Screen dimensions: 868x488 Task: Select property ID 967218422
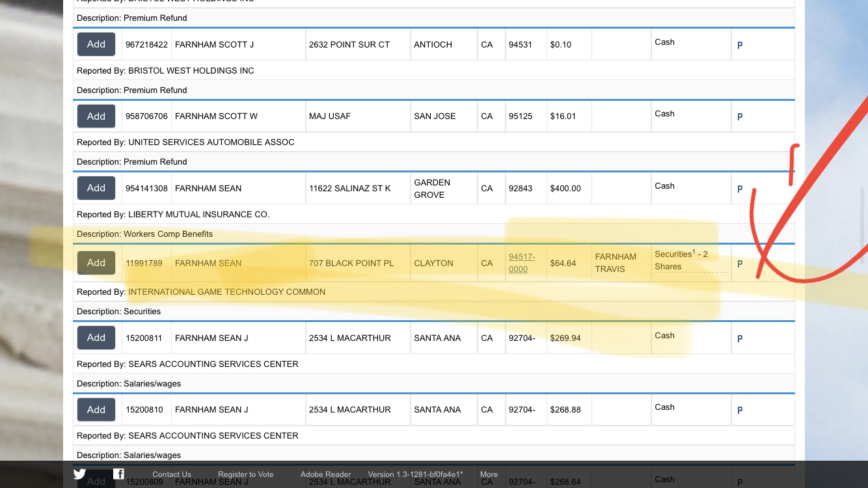[x=146, y=44]
